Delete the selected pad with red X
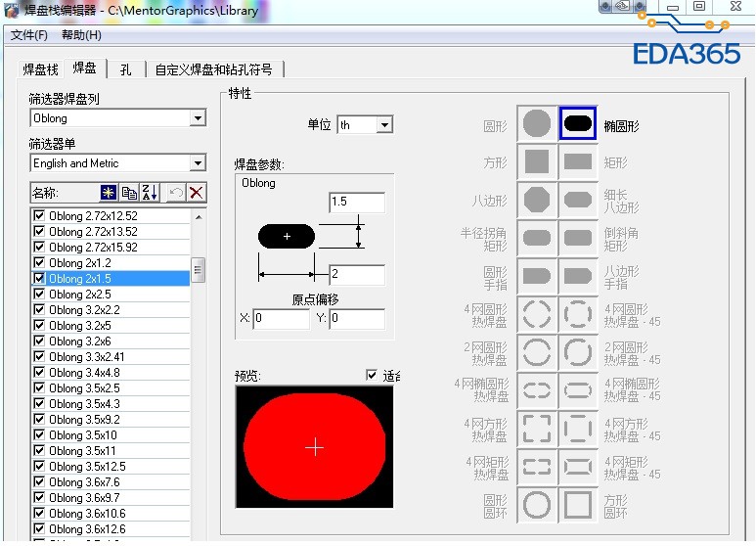Viewport: 756px width, 546px height. [197, 193]
